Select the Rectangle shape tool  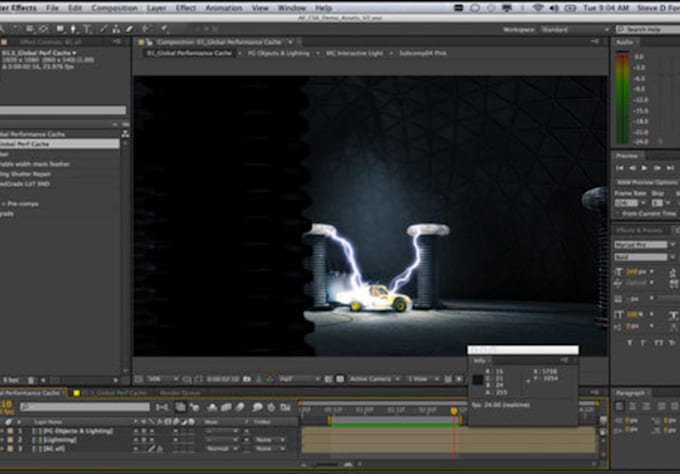(60, 29)
